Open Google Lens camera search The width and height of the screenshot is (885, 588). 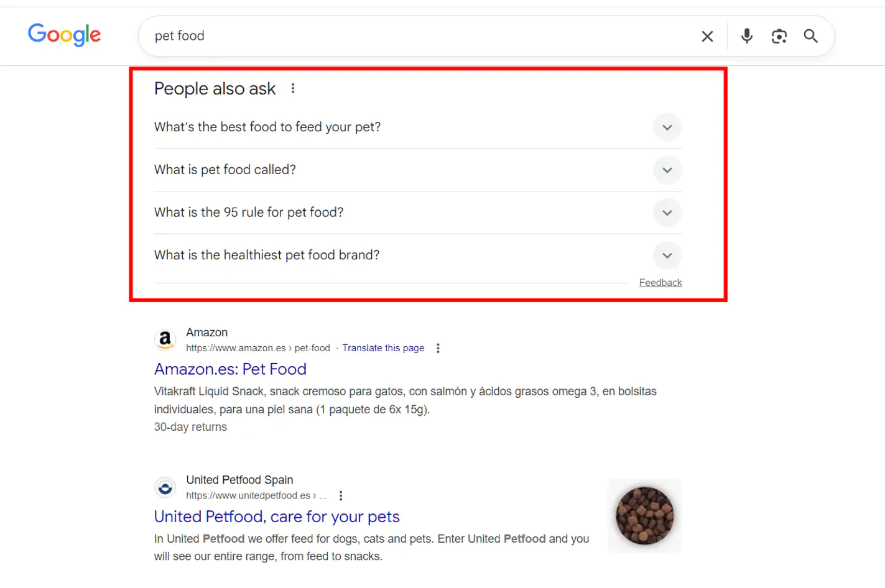(779, 37)
